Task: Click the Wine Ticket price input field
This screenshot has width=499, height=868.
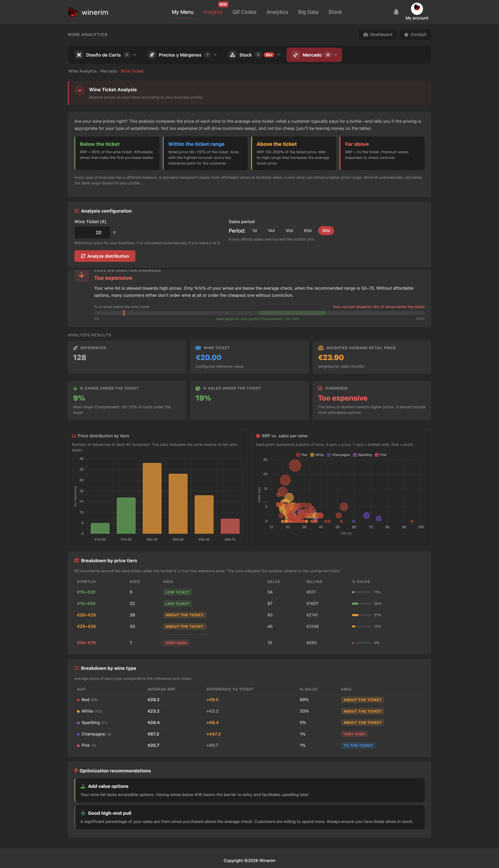Action: [x=92, y=232]
